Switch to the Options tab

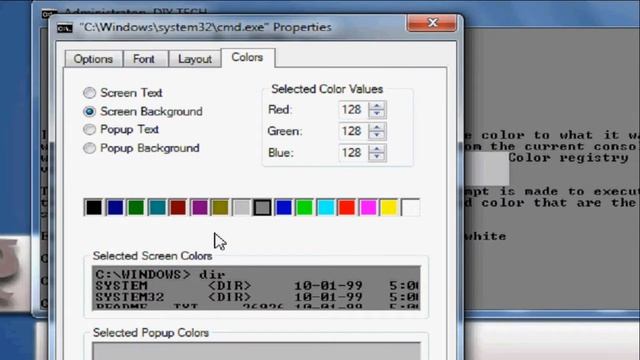click(x=93, y=59)
